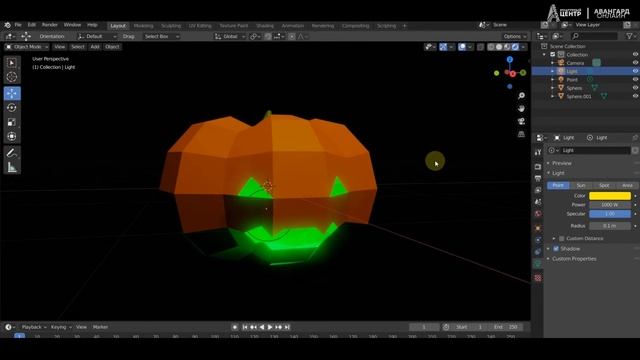Screen dimensions: 640x360
Task: Hide the Sphere object via eye icon
Action: (x=635, y=88)
